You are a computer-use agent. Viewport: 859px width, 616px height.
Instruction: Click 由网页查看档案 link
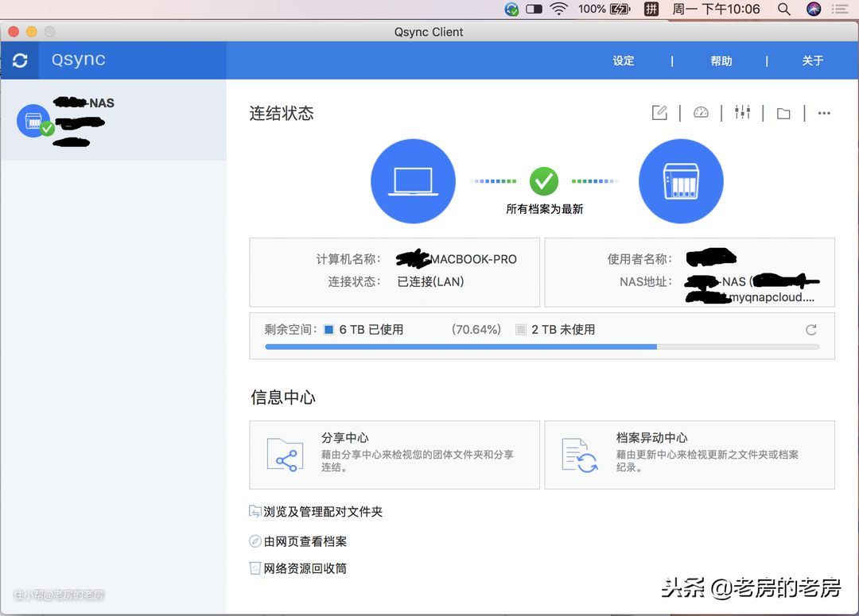click(305, 541)
